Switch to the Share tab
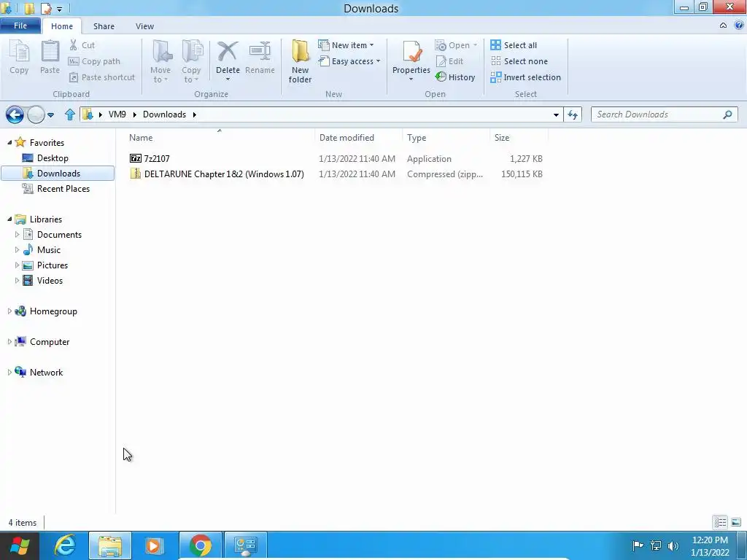The width and height of the screenshot is (747, 560). tap(104, 26)
